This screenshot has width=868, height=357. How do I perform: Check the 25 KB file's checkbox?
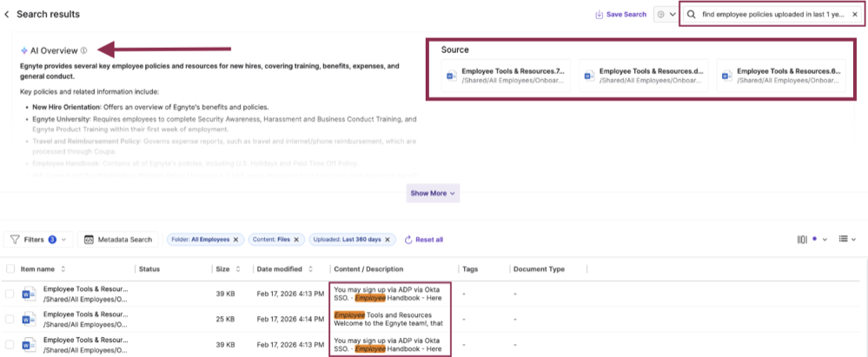pos(10,318)
